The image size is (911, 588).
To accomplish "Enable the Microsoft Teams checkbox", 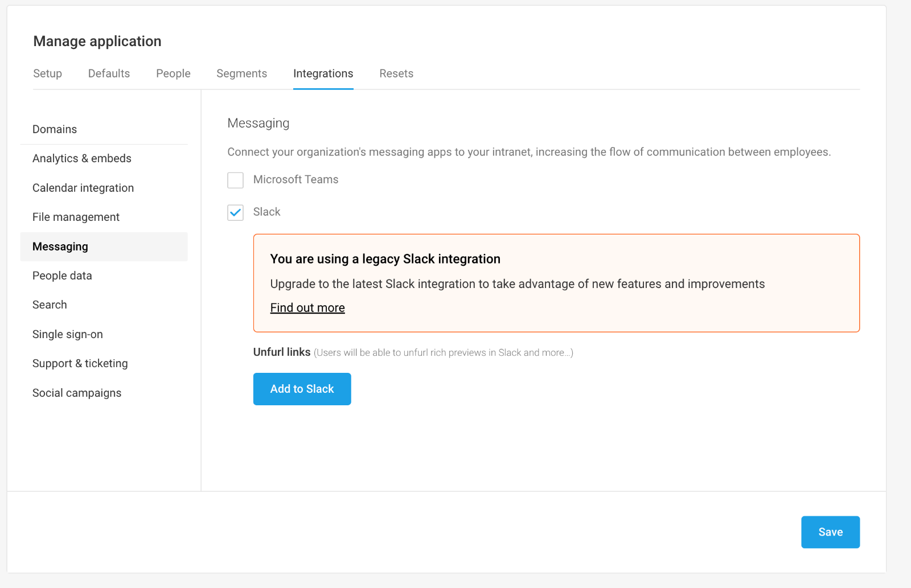I will [235, 180].
